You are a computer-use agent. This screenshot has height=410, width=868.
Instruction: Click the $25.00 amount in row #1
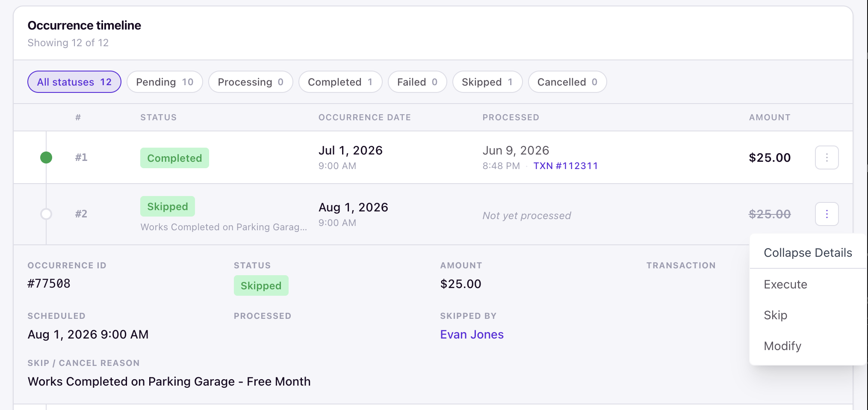[x=770, y=157]
